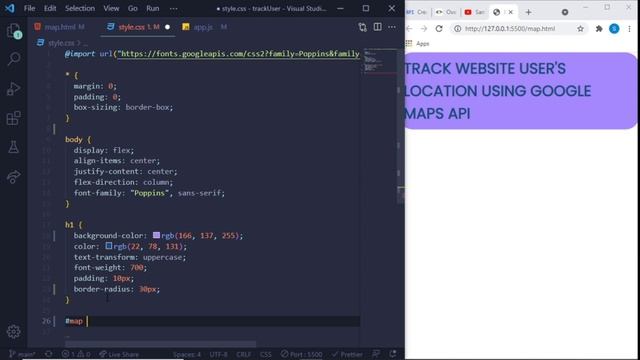Change indentation via Spaces: 4
The height and width of the screenshot is (360, 640).
pos(187,354)
